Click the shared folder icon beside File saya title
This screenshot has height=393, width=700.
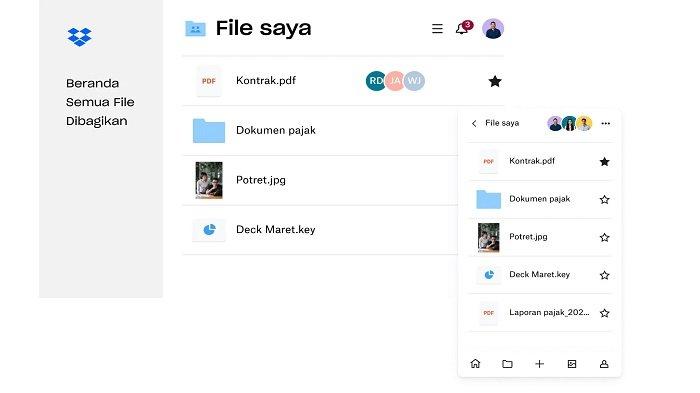[196, 29]
